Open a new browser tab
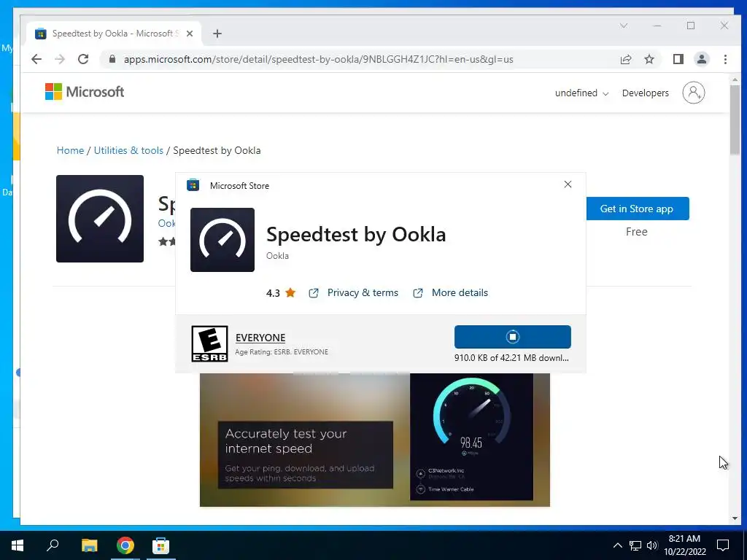Image resolution: width=747 pixels, height=560 pixels. 217,34
